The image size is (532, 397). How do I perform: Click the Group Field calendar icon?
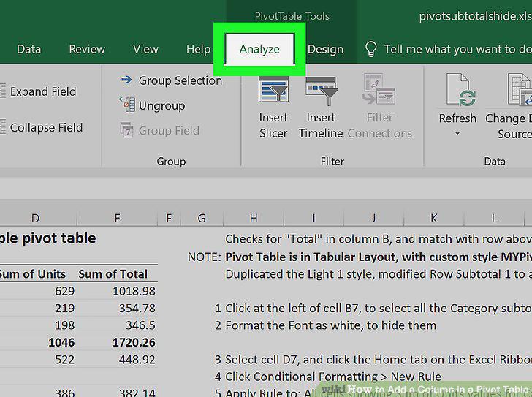coord(127,129)
